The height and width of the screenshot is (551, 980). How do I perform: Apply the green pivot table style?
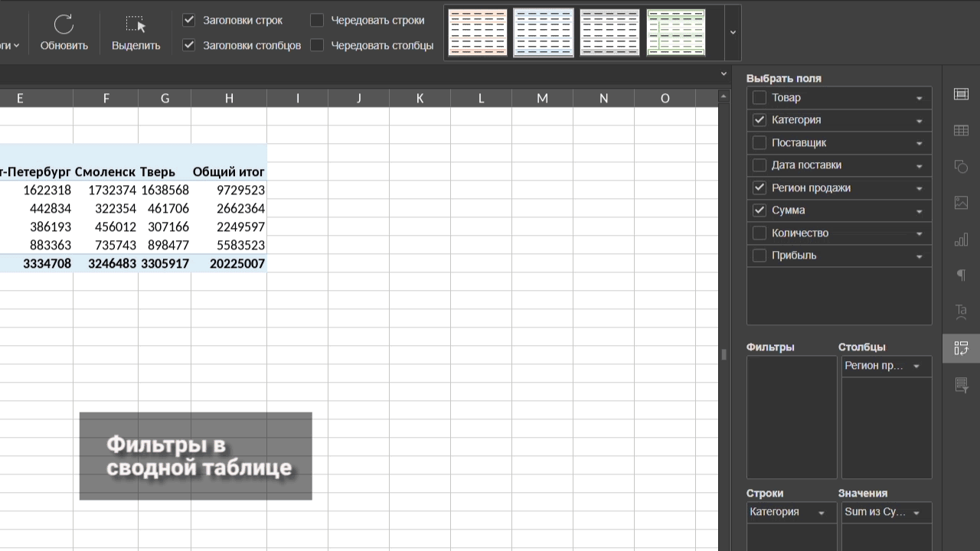click(676, 32)
